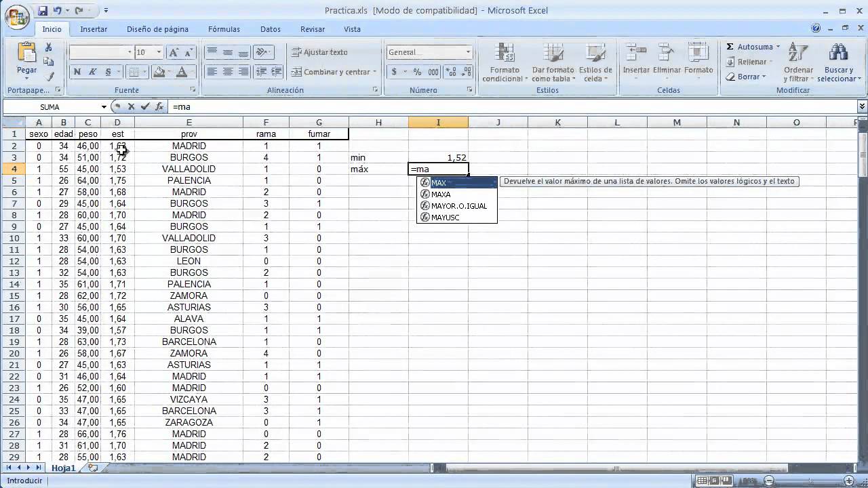Click Insertar in the Celdas group
Screen dimensions: 868x488
pos(636,60)
